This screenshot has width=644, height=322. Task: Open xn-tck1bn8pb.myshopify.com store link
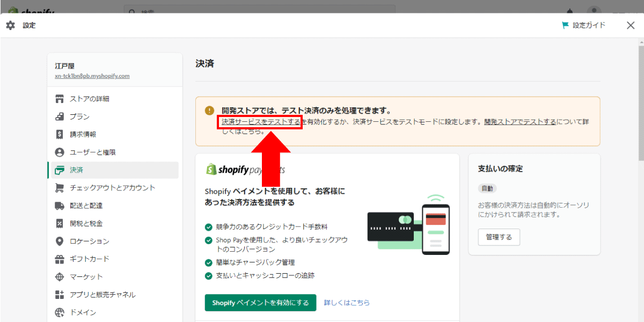point(92,76)
